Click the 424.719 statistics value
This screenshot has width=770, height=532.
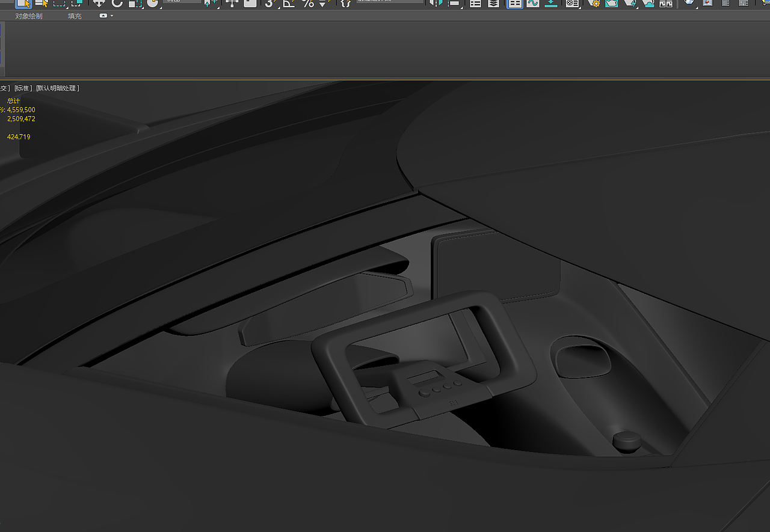click(x=19, y=137)
